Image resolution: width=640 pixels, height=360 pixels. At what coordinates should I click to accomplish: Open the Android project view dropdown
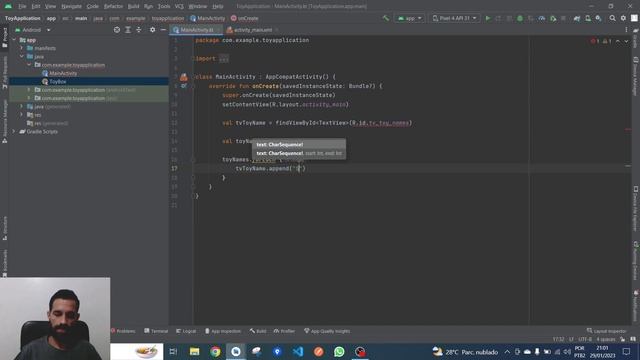pos(33,30)
